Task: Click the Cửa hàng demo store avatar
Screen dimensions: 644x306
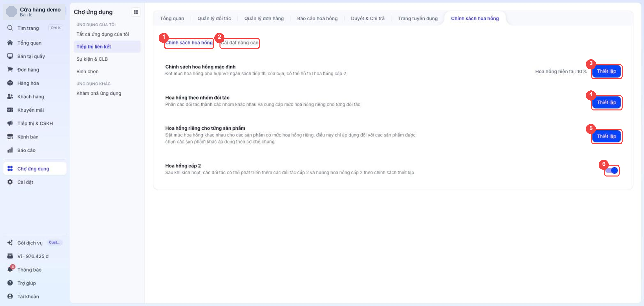Action: point(11,12)
